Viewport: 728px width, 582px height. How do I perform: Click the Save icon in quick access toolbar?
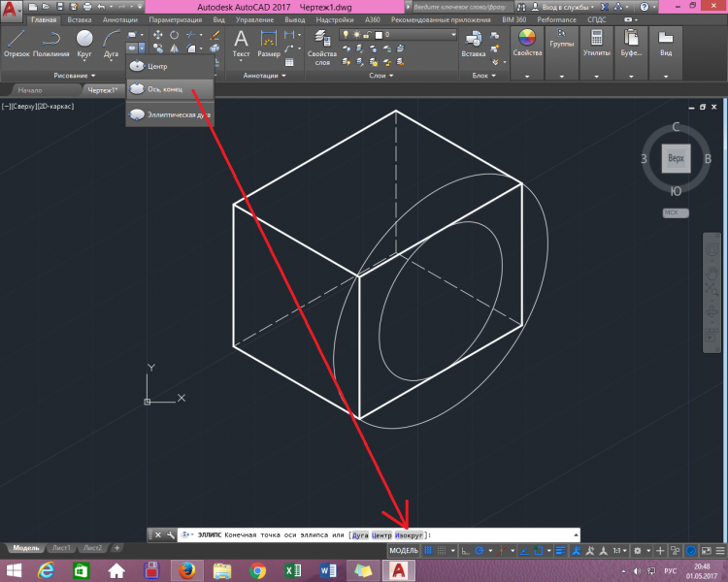(x=60, y=7)
